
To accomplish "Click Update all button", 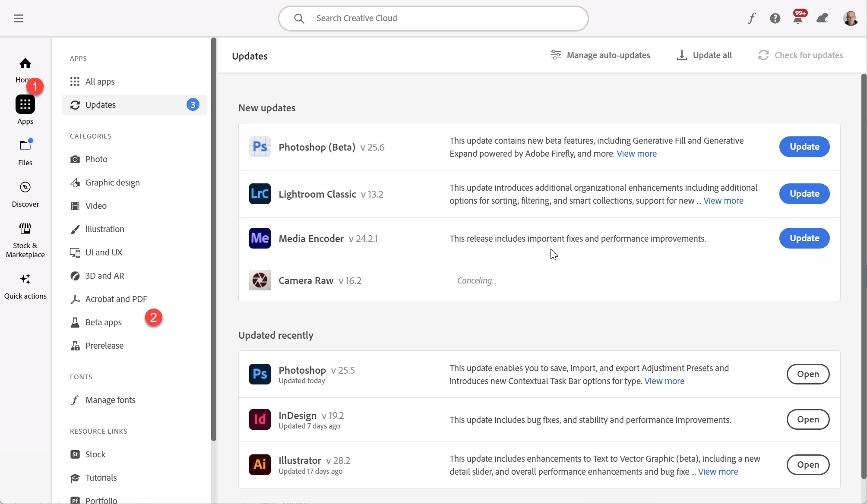I will coord(704,55).
